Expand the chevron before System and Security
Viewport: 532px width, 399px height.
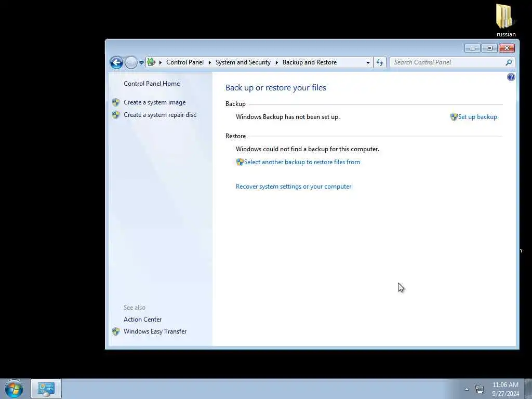coord(210,62)
